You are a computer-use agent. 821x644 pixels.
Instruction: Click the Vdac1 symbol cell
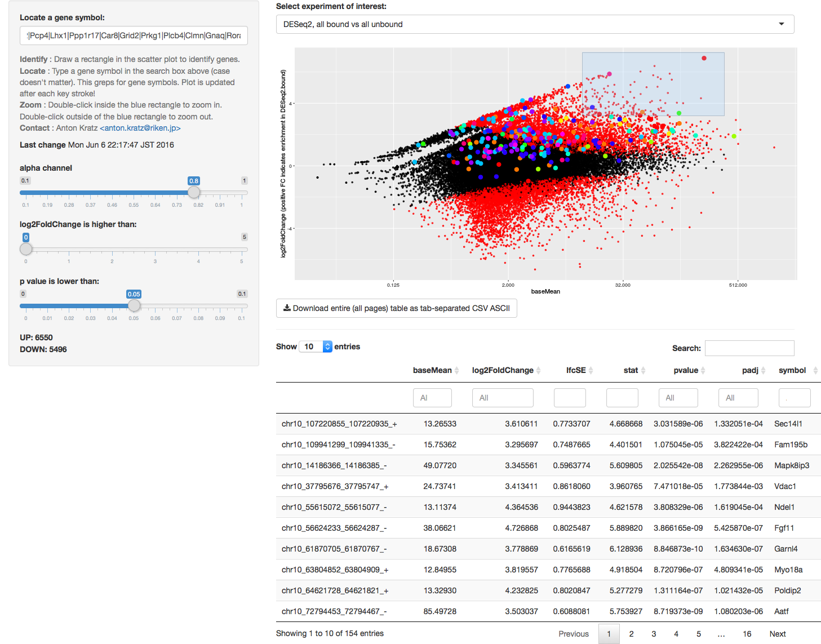(x=785, y=486)
